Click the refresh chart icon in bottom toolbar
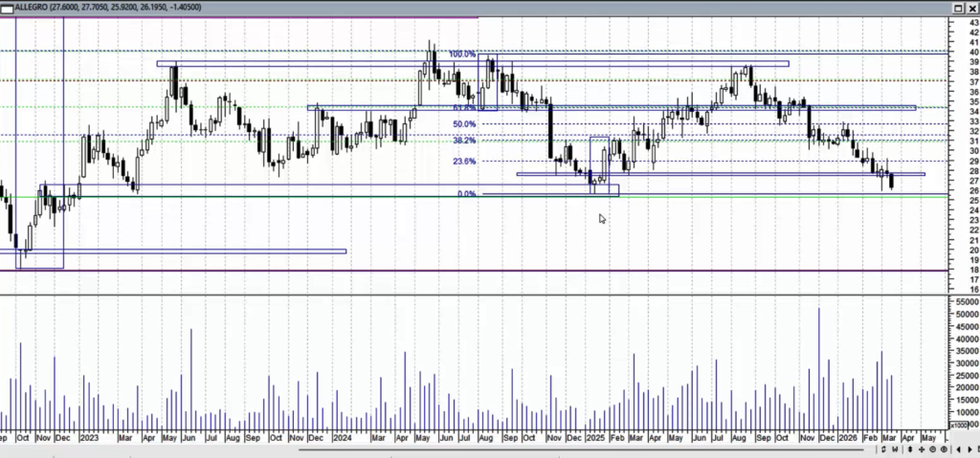Image resolution: width=980 pixels, height=458 pixels. tap(883, 449)
